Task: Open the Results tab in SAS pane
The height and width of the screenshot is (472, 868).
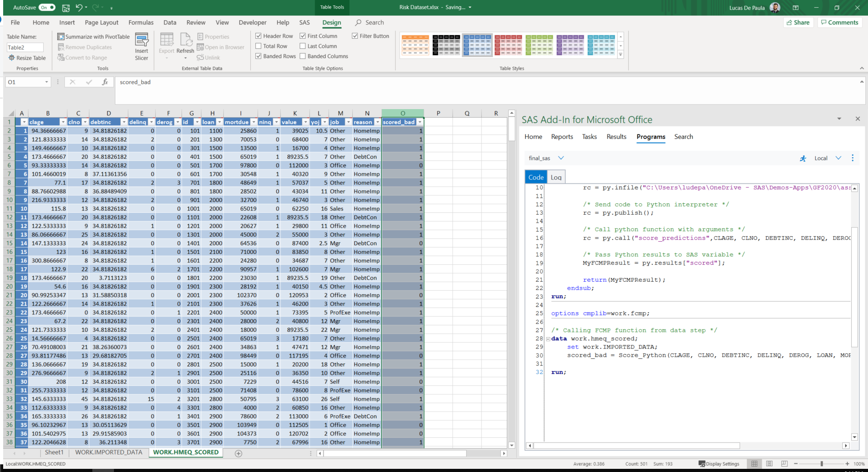Action: point(616,137)
